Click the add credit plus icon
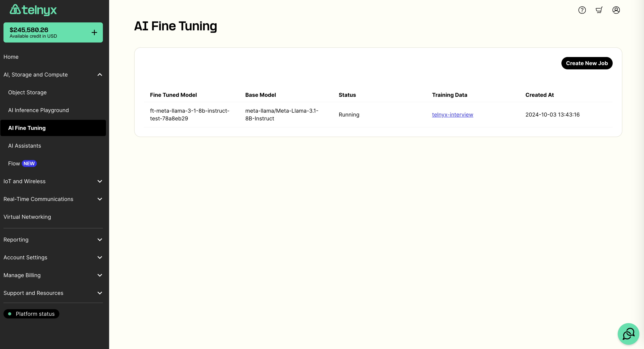The width and height of the screenshot is (644, 349). (x=95, y=32)
